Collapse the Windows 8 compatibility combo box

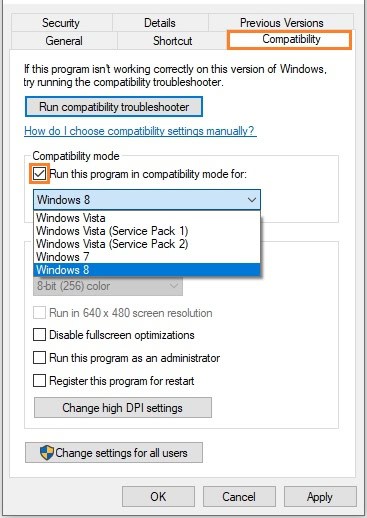(x=147, y=200)
